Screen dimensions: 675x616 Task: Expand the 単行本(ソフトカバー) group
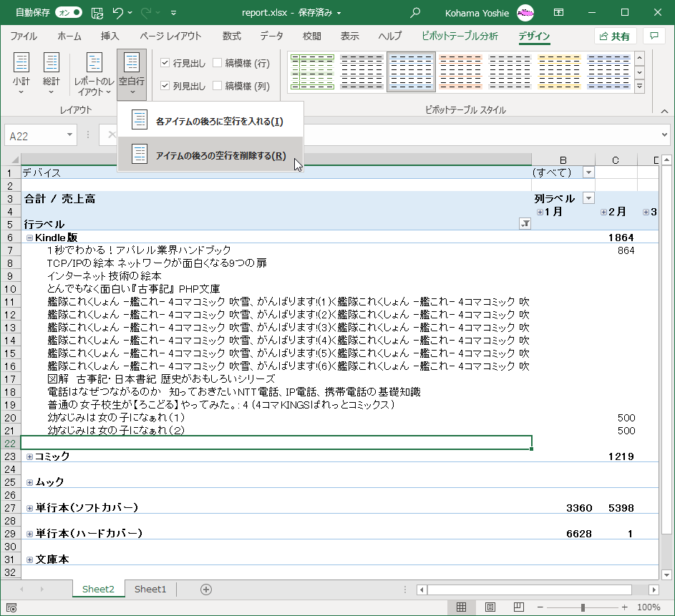(29, 509)
